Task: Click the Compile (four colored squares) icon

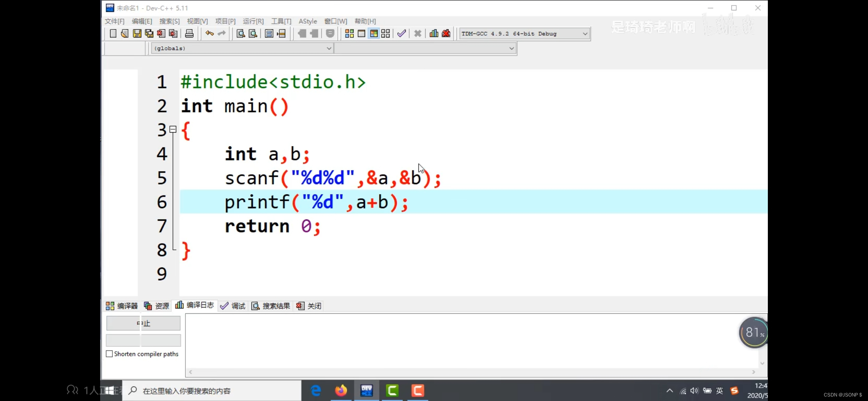Action: (349, 34)
